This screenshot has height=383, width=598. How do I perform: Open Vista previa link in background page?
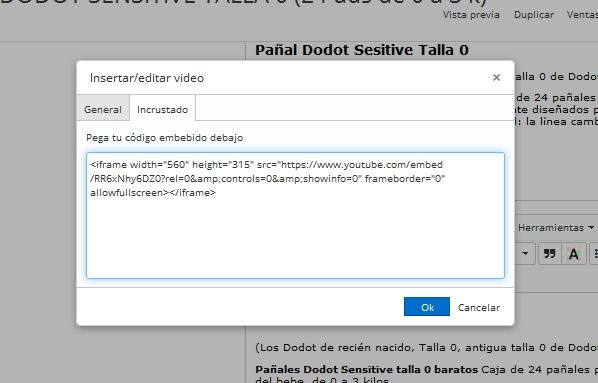(x=471, y=15)
